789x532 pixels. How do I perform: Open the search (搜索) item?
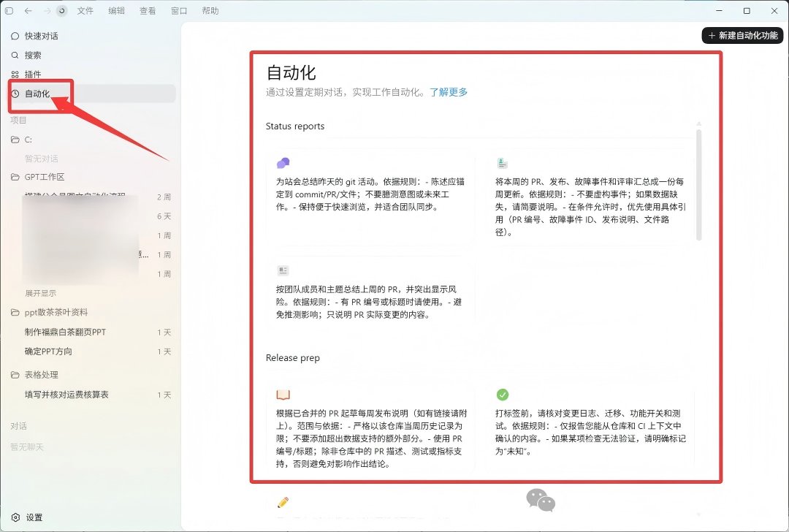coord(27,56)
